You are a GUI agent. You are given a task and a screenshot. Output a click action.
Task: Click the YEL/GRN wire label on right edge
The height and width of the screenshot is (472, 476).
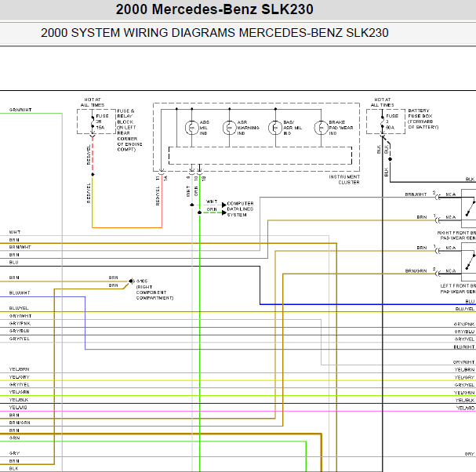tap(464, 393)
